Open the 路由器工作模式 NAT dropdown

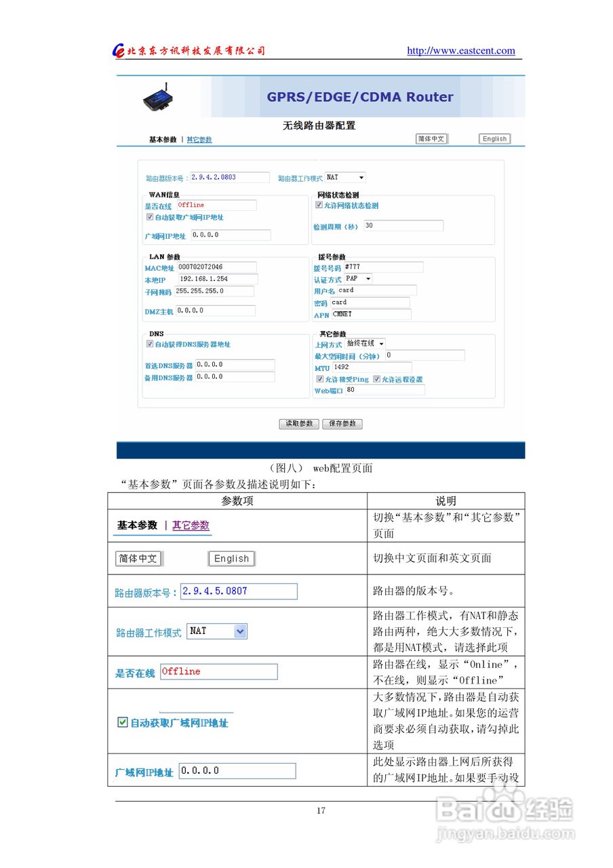[x=344, y=177]
